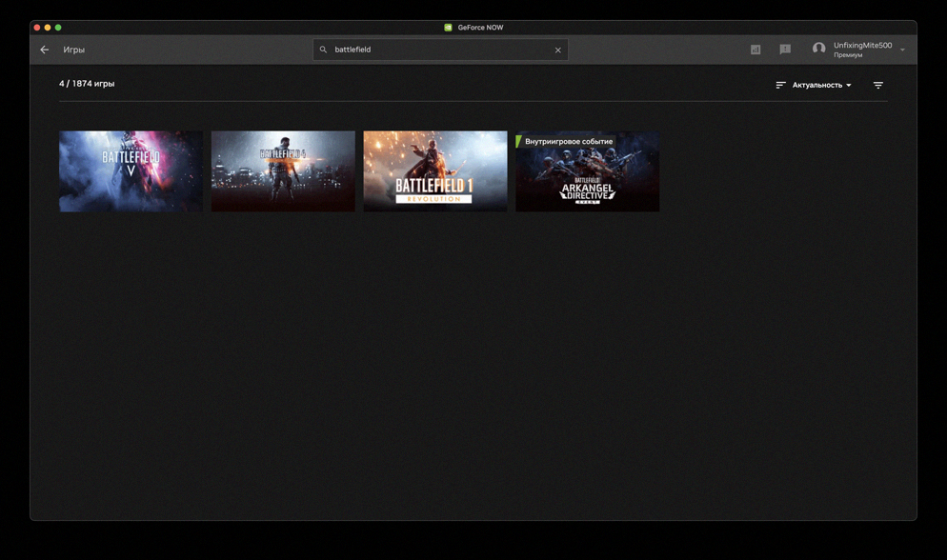Open UnfixingMite500 account name
The height and width of the screenshot is (560, 947).
[x=862, y=46]
